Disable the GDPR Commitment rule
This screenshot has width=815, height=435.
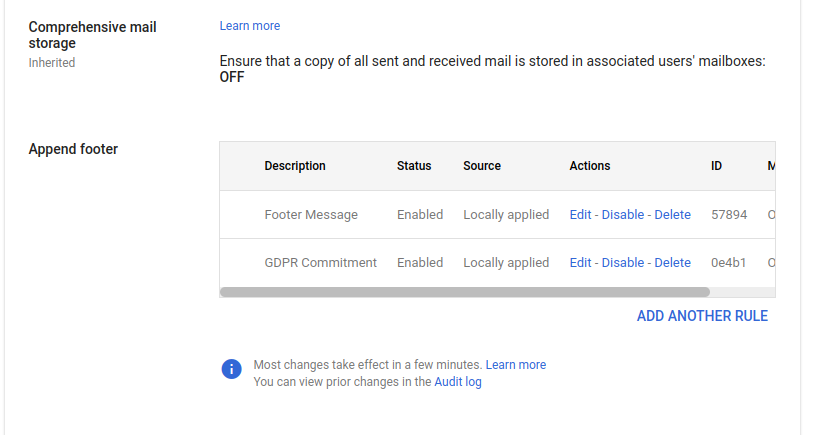click(x=623, y=262)
